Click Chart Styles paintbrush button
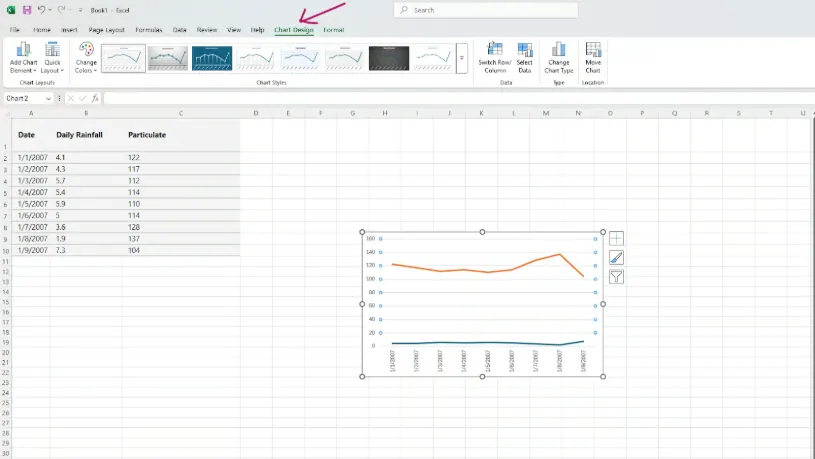815x459 pixels. (616, 258)
